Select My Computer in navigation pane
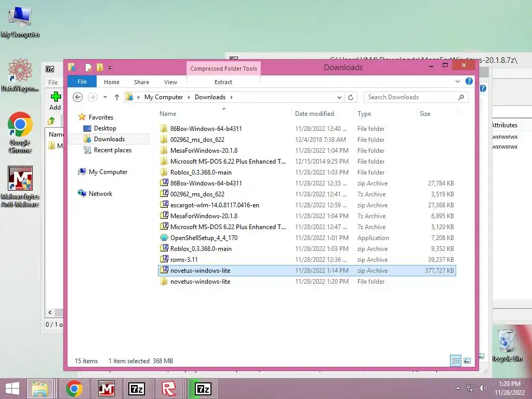This screenshot has height=399, width=532. (x=103, y=171)
